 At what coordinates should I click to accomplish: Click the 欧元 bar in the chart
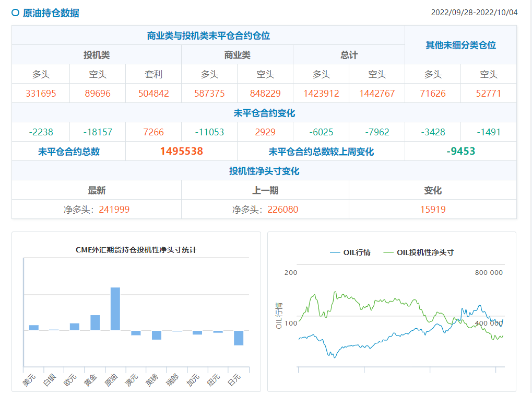click(75, 327)
